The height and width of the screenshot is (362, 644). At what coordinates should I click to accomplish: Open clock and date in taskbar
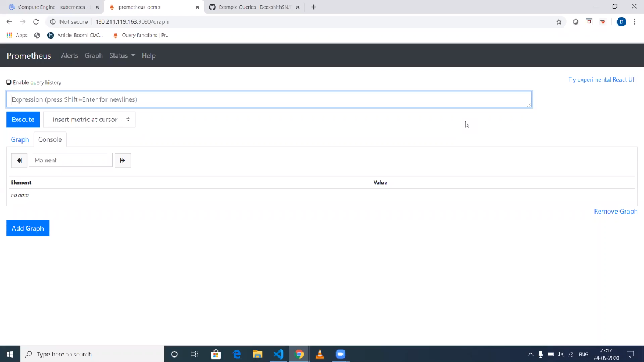coord(606,354)
